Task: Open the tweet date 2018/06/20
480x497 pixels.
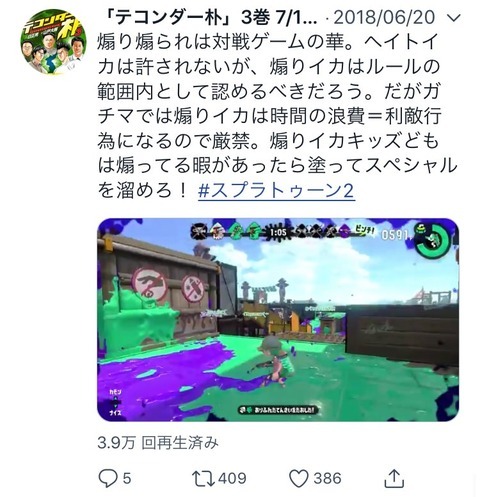Action: click(x=384, y=18)
